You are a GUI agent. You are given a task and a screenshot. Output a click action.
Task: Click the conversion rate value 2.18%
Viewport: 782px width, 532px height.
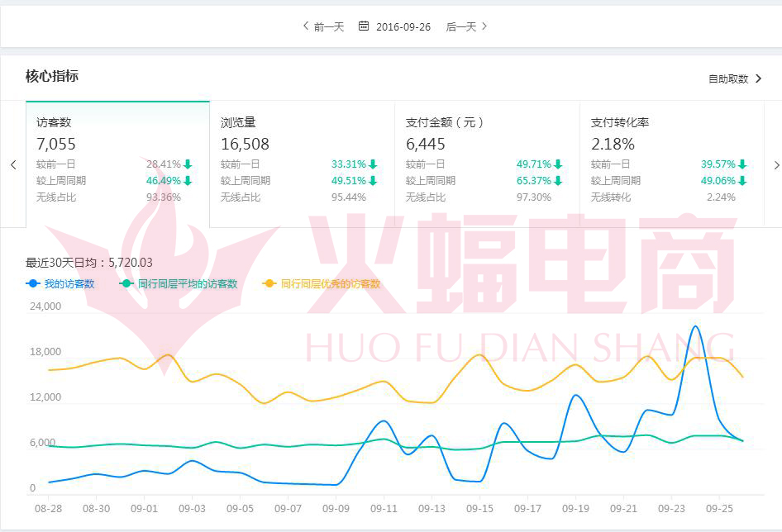point(613,144)
